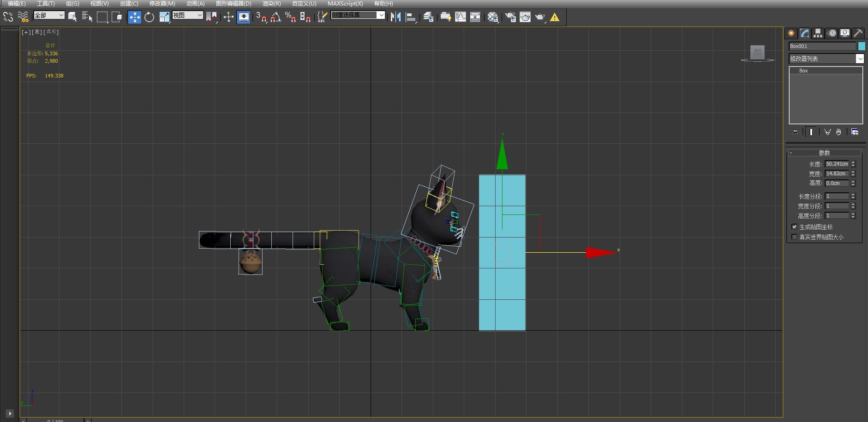
Task: Click Remove Modifier from the stack icon
Action: [838, 132]
